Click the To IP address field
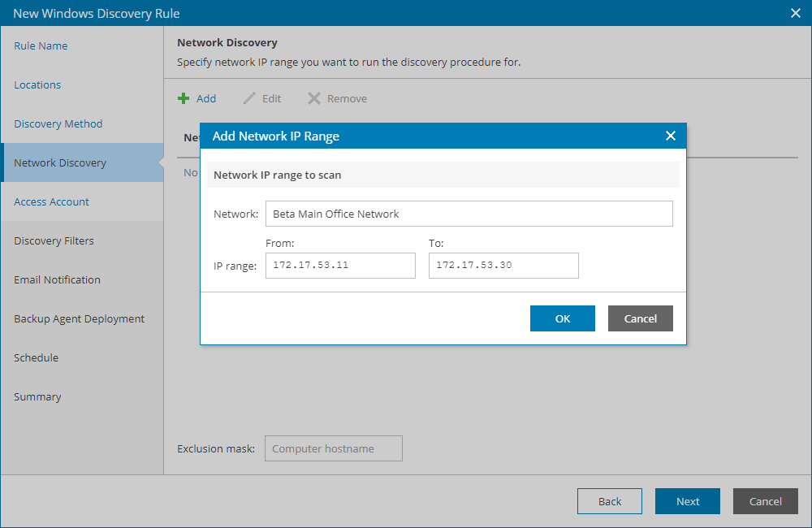The height and width of the screenshot is (528, 812). pos(503,266)
